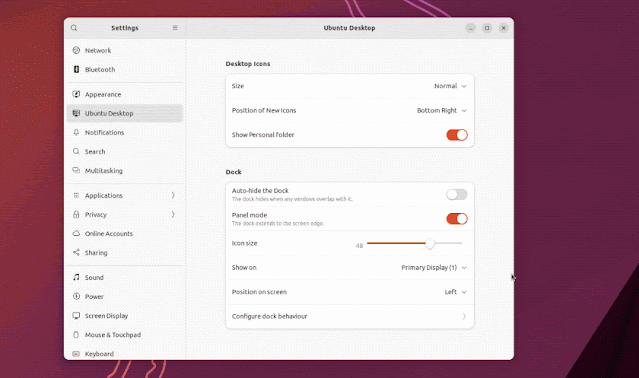639x378 pixels.
Task: Click the Notifications bell icon
Action: pyautogui.click(x=76, y=132)
